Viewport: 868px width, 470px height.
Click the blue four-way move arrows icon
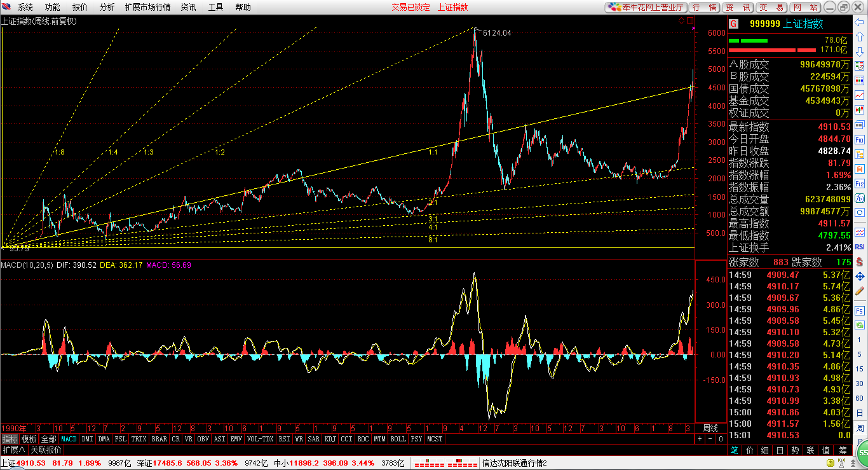click(860, 276)
